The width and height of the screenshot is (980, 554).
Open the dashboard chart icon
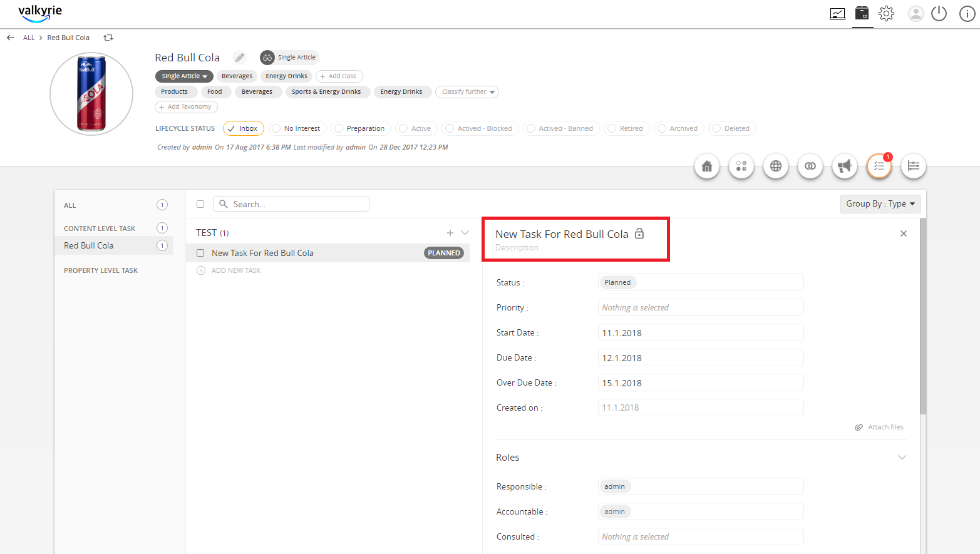pos(837,14)
